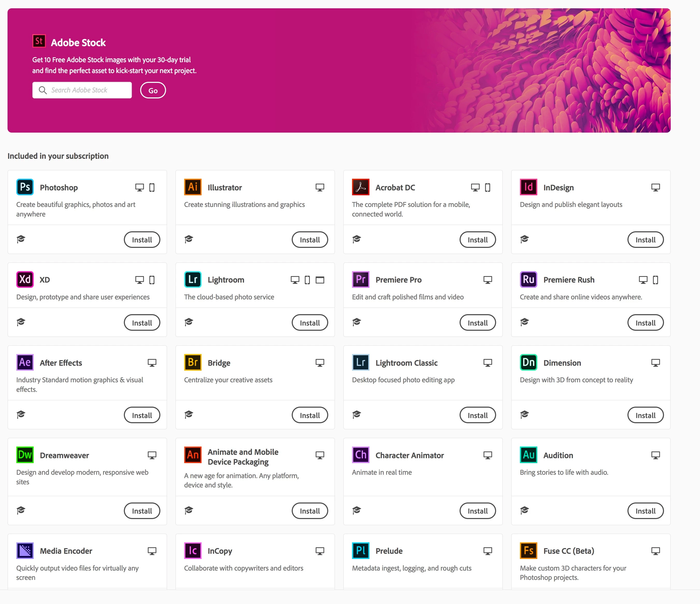Click the Adobe Stock banner artwork
Screen dimensions: 700x604
tap(558, 71)
